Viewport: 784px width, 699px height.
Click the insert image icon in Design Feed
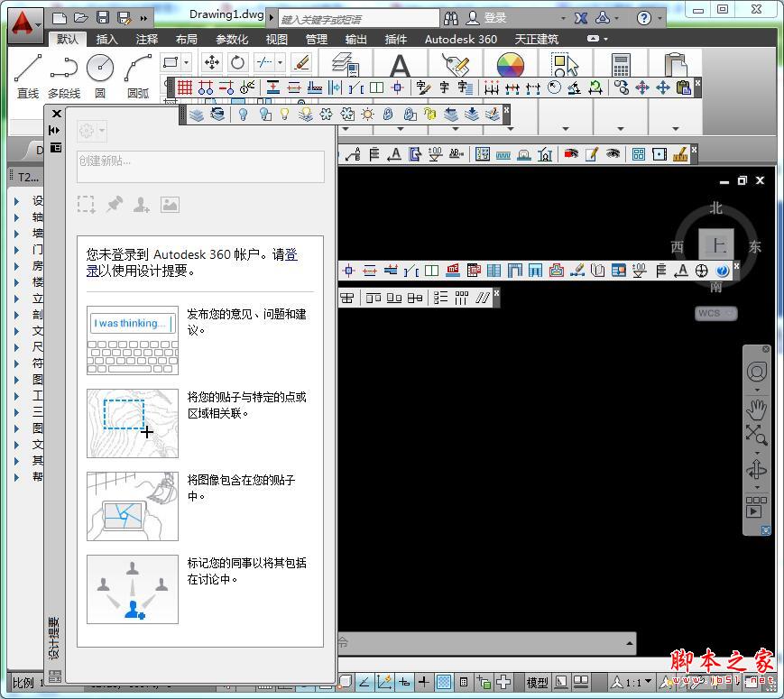click(170, 205)
